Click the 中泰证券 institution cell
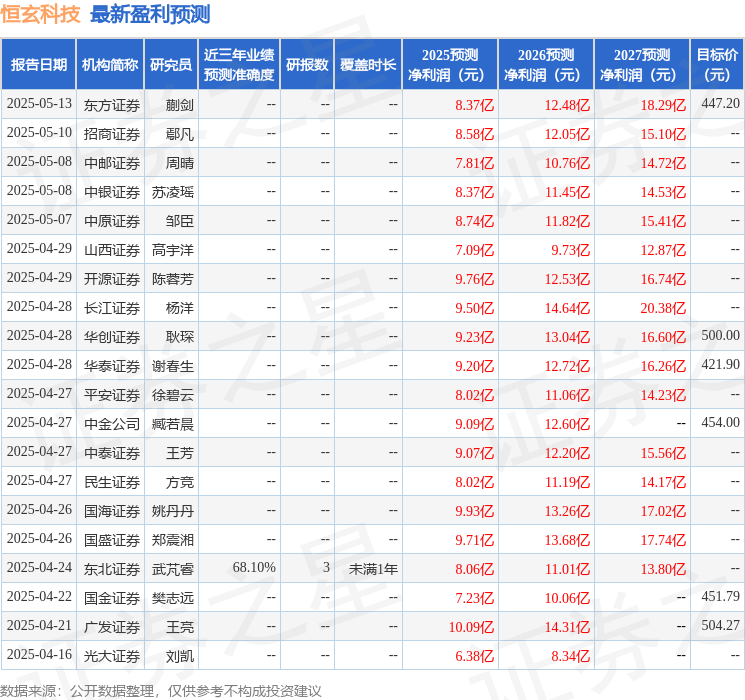This screenshot has height=700, width=745. (112, 453)
